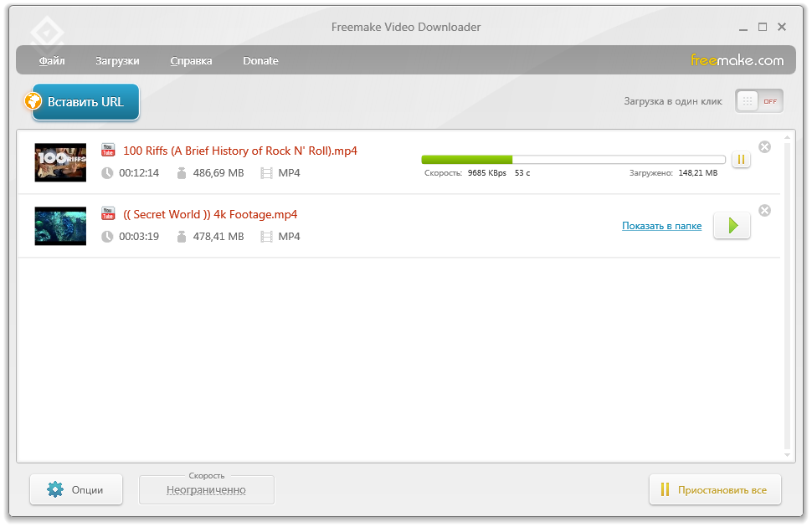Click the clock icon next to 00:12:14
The width and height of the screenshot is (812, 527).
pos(107,173)
